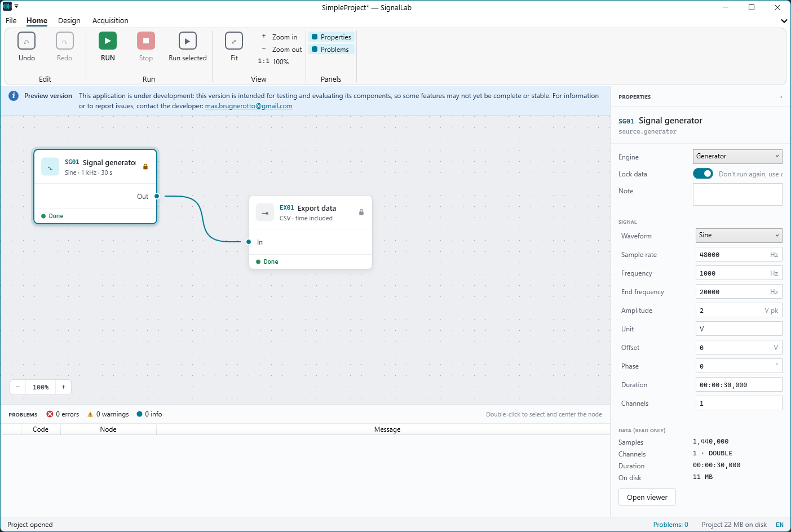
Task: Click the Stop icon in the Run group
Action: (146, 41)
